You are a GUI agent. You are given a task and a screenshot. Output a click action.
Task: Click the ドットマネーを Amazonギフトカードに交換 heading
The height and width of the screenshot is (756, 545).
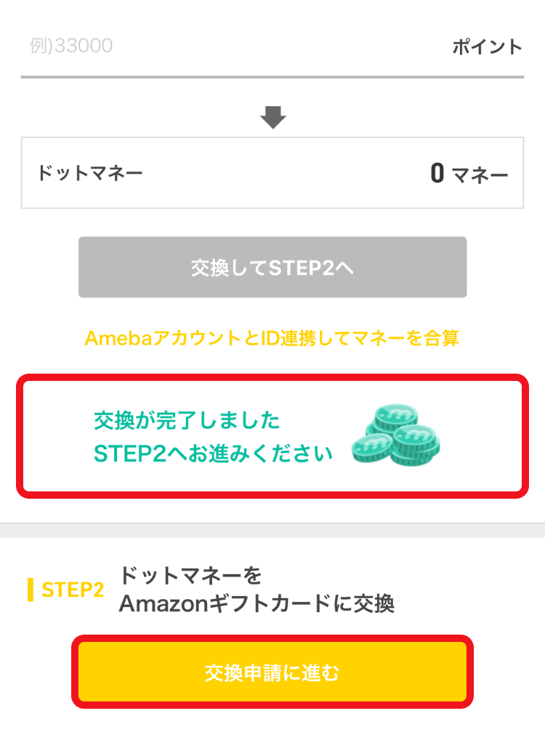point(257,590)
